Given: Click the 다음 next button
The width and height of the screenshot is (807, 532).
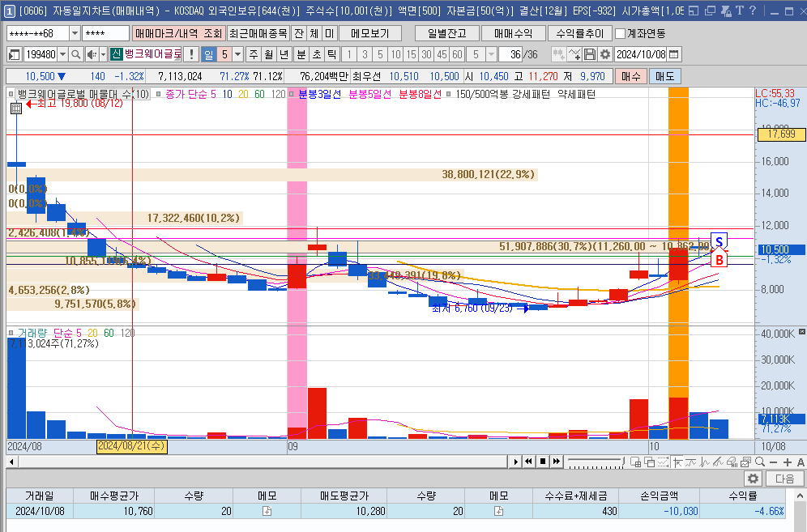Looking at the screenshot, I should (784, 479).
